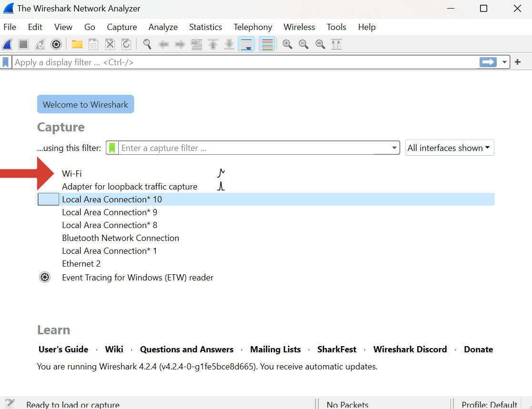Open the Wiki link
This screenshot has width=532, height=409.
click(114, 349)
